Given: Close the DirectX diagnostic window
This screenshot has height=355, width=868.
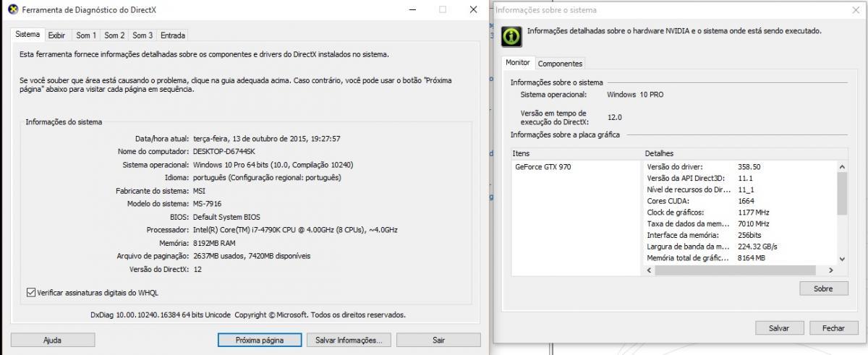Looking at the screenshot, I should pyautogui.click(x=473, y=10).
